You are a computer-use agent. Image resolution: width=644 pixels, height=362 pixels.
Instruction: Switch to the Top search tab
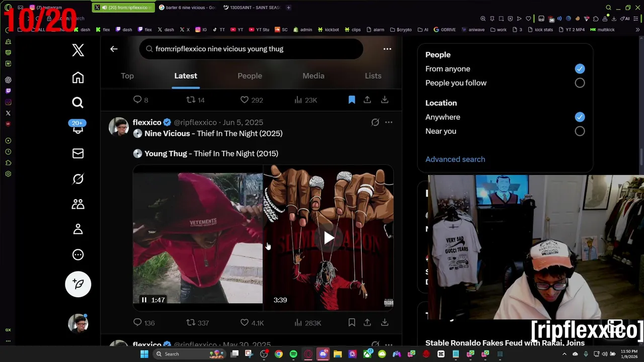tap(127, 76)
